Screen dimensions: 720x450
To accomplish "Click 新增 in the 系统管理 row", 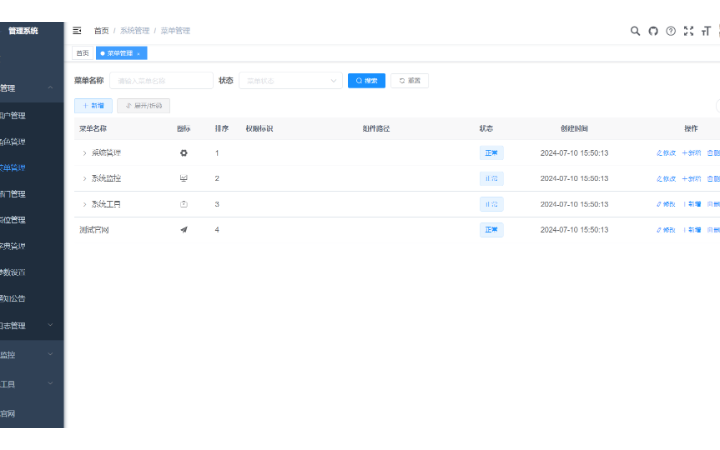I will pyautogui.click(x=692, y=153).
